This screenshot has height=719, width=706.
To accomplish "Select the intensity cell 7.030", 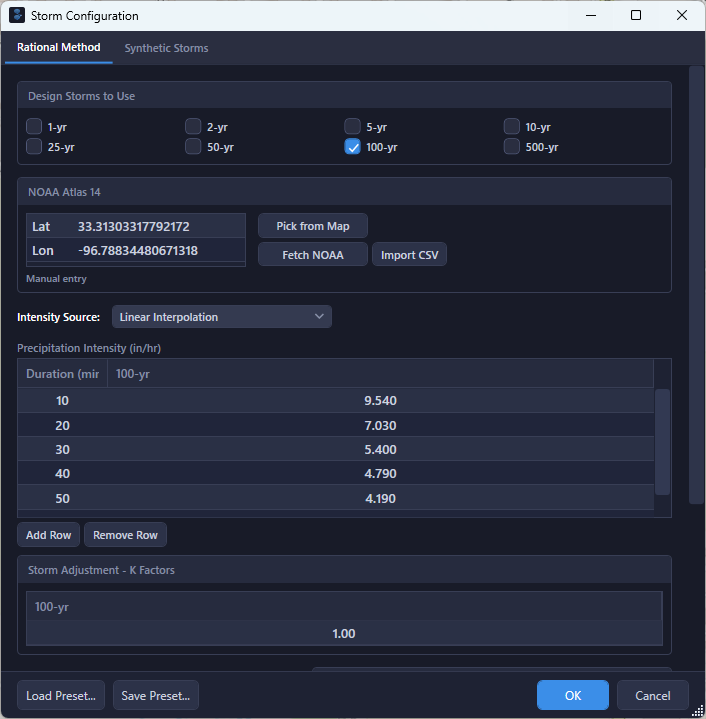I will tap(381, 426).
